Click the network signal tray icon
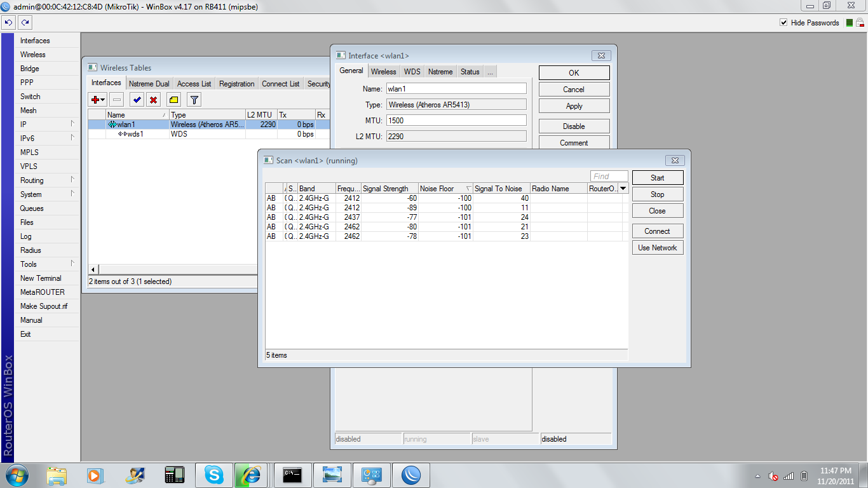868x488 pixels. point(789,476)
